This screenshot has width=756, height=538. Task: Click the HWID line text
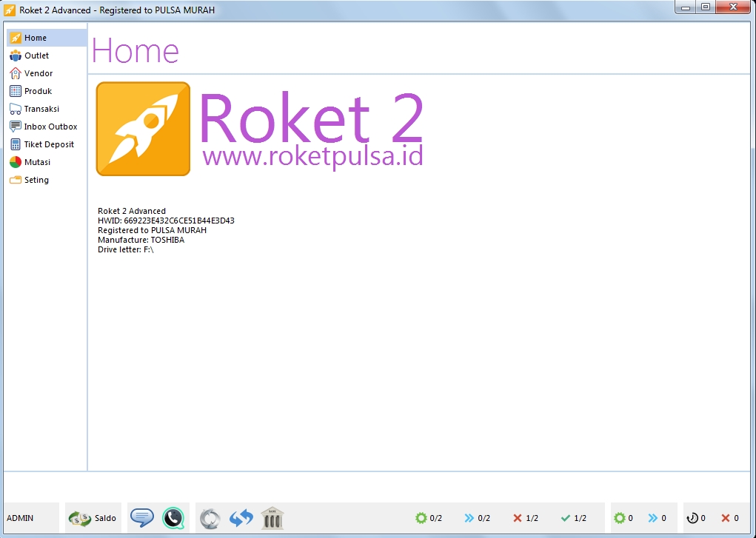pos(166,221)
